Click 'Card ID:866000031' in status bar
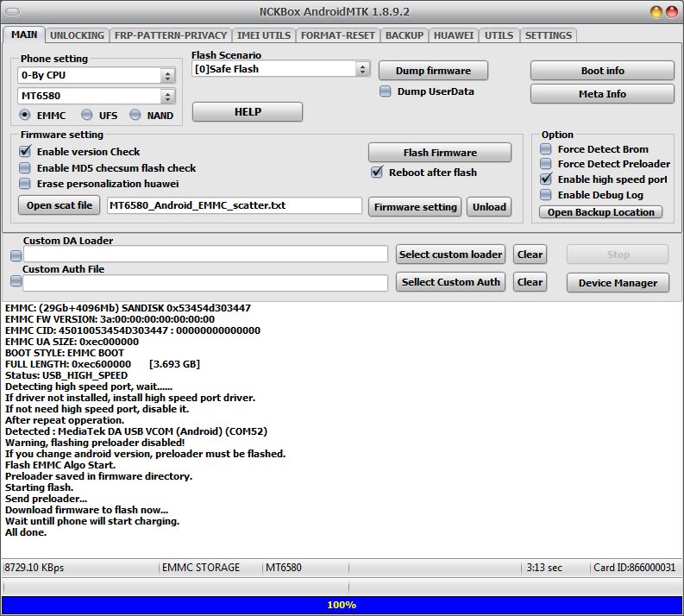 click(x=634, y=568)
